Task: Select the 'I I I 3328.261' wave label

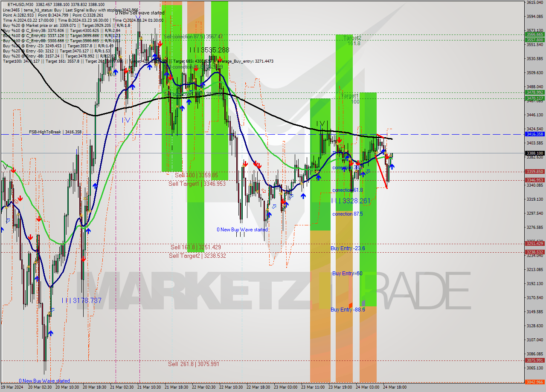Action: coord(351,201)
